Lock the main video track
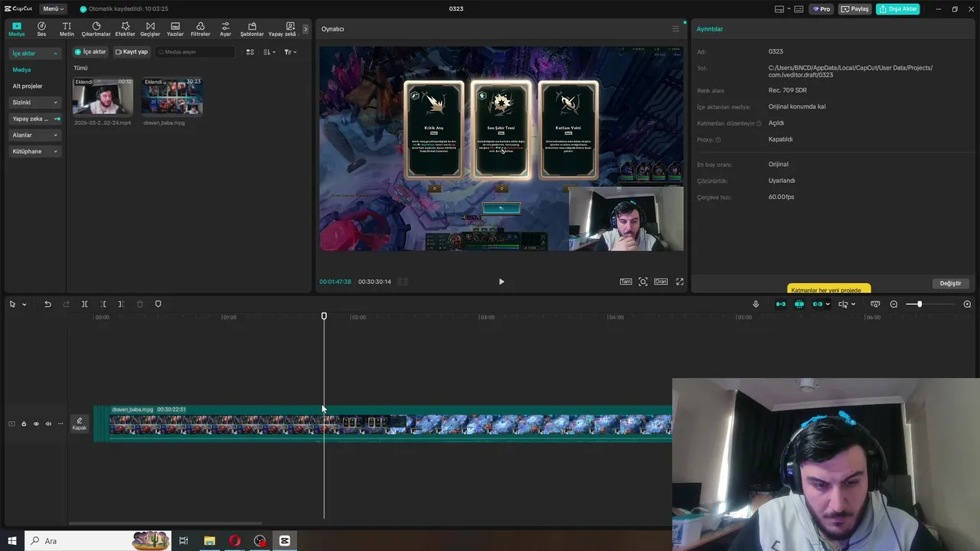This screenshot has height=551, width=980. pyautogui.click(x=24, y=424)
